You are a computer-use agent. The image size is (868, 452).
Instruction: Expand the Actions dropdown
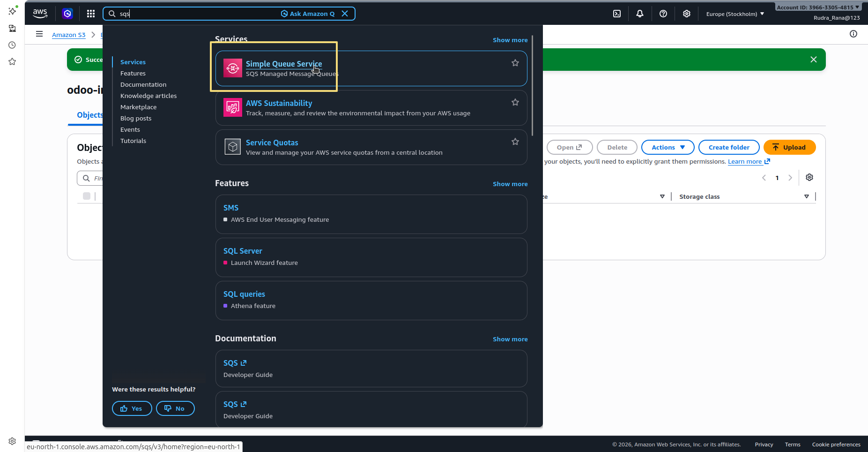tap(668, 147)
